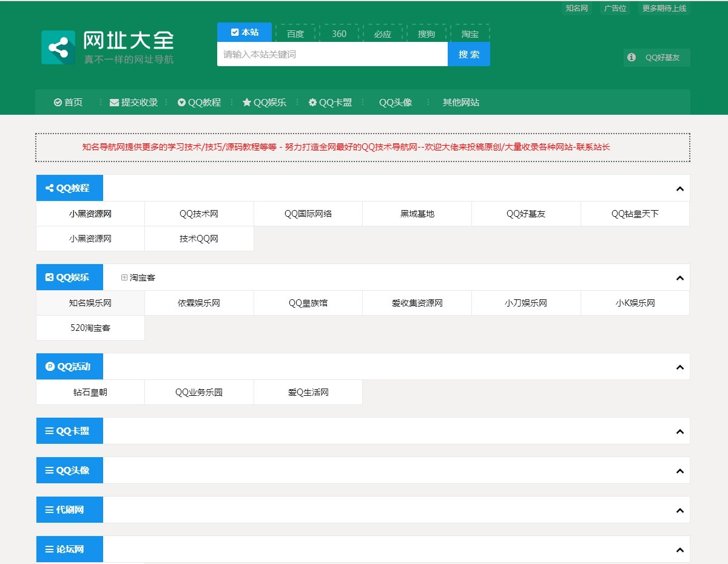Click the share icon on the 网址大全 logo
Screen dimensions: 728x564
(x=58, y=47)
